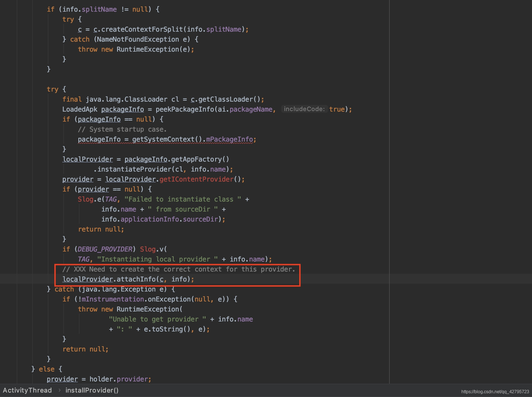This screenshot has width=532, height=397.
Task: Click 'return null;' at end of catch block
Action: pyautogui.click(x=85, y=349)
